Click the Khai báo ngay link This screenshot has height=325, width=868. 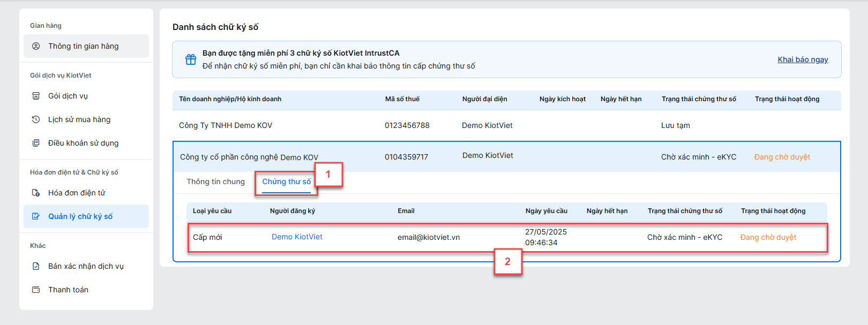pyautogui.click(x=803, y=59)
